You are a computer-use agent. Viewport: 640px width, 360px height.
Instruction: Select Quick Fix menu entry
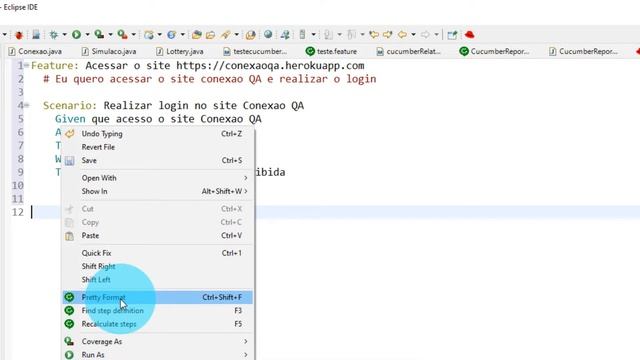tap(158, 253)
